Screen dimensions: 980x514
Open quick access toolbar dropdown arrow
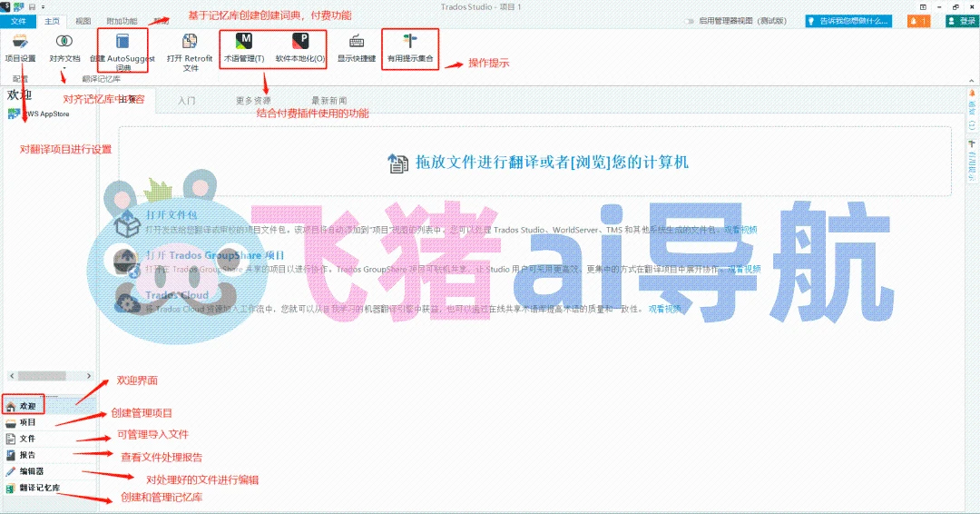(x=44, y=7)
